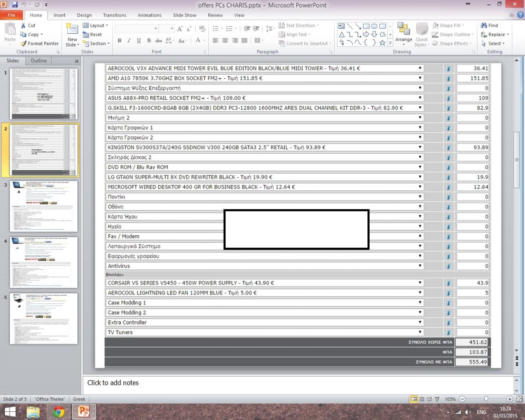Image resolution: width=525 pixels, height=420 pixels.
Task: Select the Text Box shape in gallery
Action: pos(341,26)
